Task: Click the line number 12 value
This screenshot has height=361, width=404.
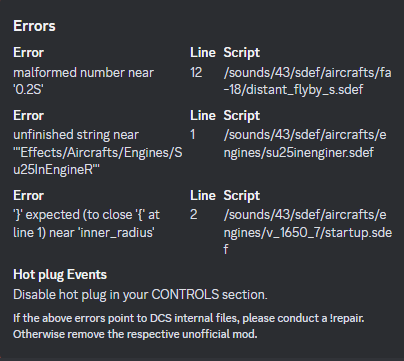Action: (x=196, y=72)
